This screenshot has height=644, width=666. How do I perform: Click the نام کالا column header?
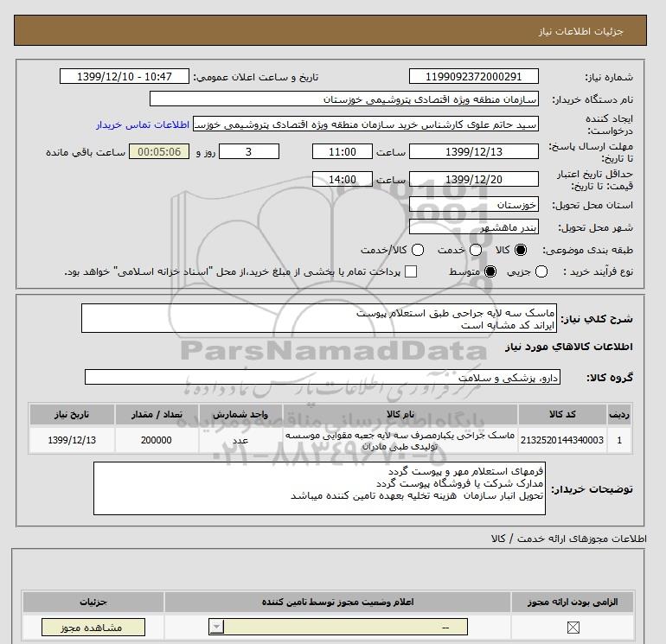coord(400,414)
